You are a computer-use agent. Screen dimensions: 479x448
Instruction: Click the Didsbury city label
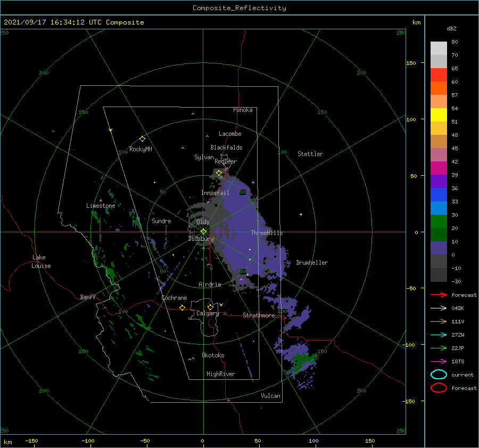coord(201,239)
